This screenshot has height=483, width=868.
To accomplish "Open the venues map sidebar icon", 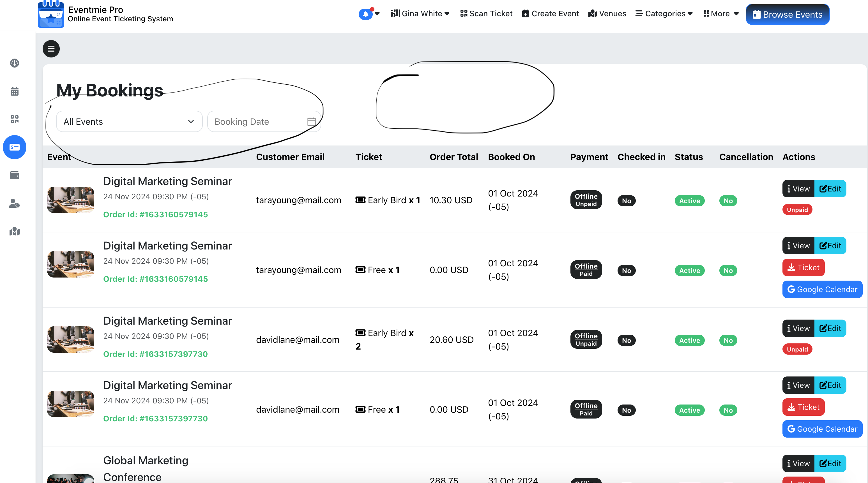I will [15, 231].
